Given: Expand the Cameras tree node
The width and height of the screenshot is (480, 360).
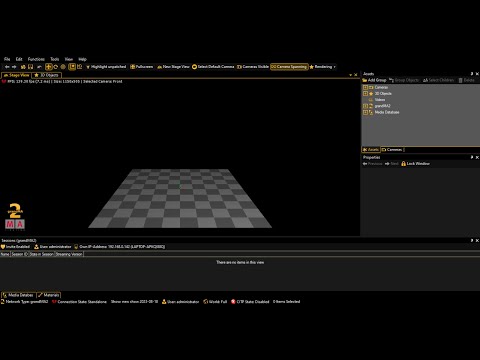Looking at the screenshot, I should click(365, 87).
